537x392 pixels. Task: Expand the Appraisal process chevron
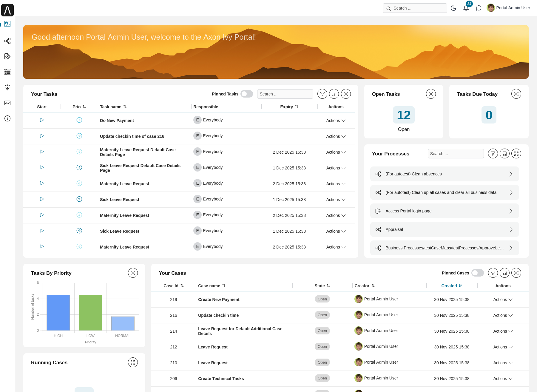(511, 229)
